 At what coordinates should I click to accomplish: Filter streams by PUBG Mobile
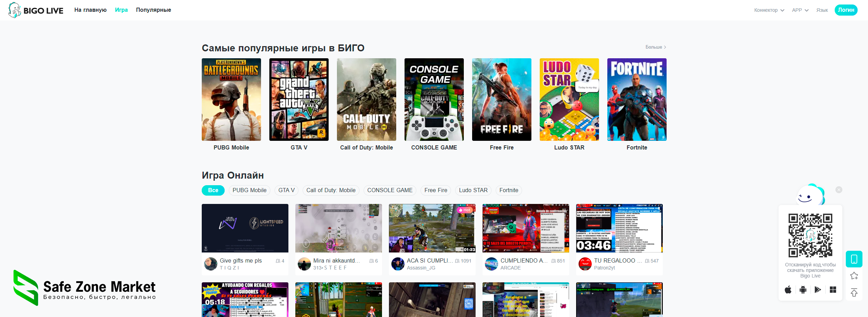click(x=249, y=190)
